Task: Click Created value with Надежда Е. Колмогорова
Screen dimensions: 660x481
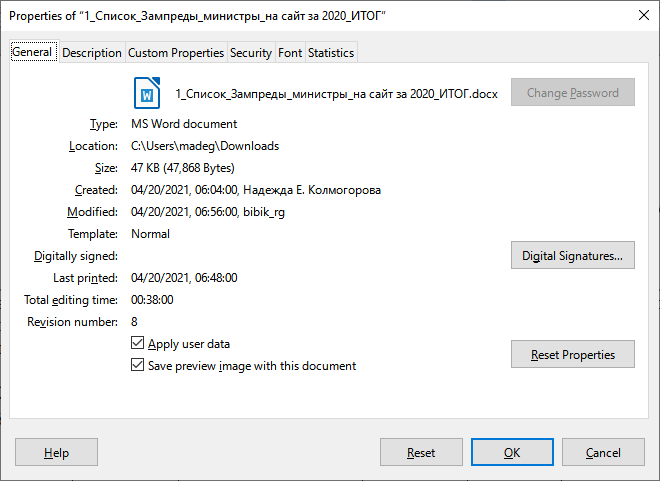Action: (x=256, y=190)
